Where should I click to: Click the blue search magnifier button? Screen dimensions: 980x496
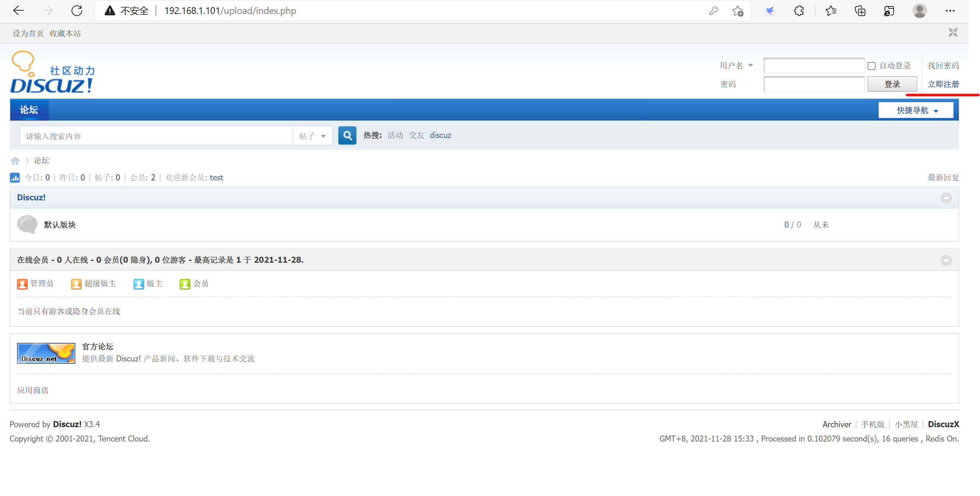pyautogui.click(x=347, y=135)
